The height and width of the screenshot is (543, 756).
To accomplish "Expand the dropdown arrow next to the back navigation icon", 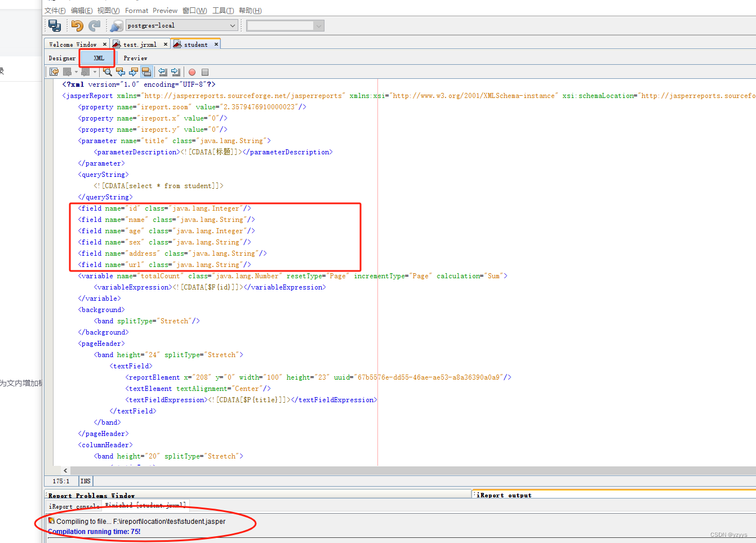I will click(76, 72).
